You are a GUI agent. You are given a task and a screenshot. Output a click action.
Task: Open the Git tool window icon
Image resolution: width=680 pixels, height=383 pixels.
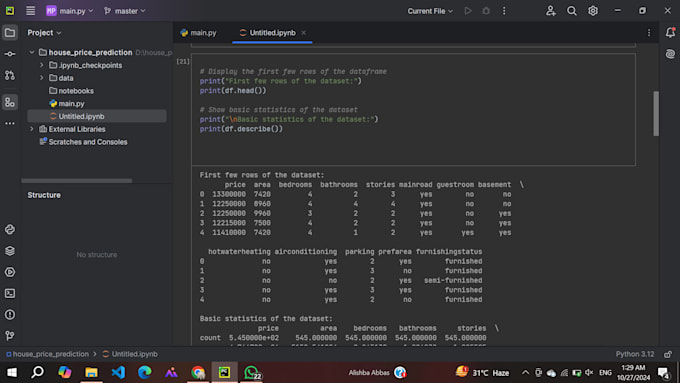pyautogui.click(x=10, y=336)
